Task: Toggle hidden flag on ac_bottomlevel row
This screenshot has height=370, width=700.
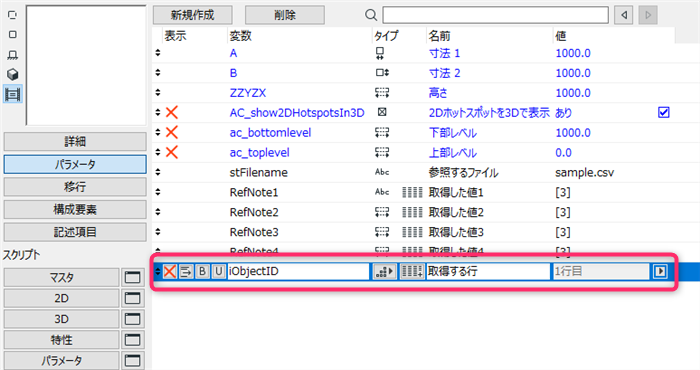Action: click(x=172, y=133)
